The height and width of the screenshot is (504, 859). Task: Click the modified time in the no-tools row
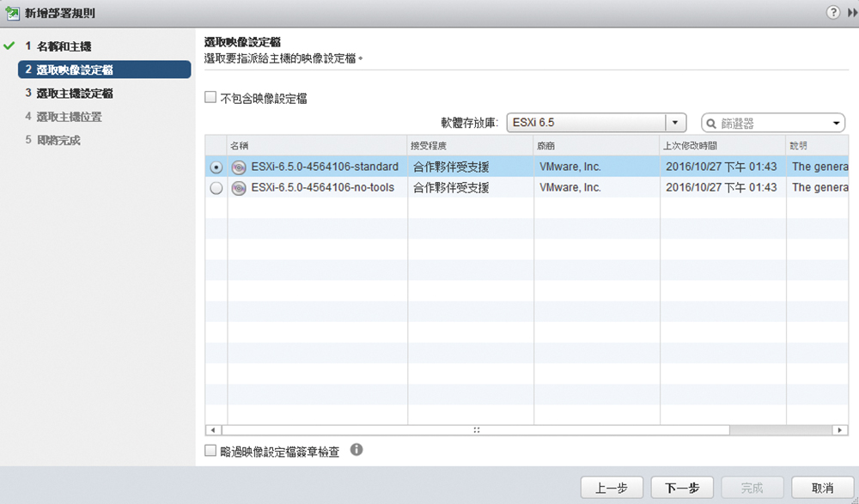(722, 188)
